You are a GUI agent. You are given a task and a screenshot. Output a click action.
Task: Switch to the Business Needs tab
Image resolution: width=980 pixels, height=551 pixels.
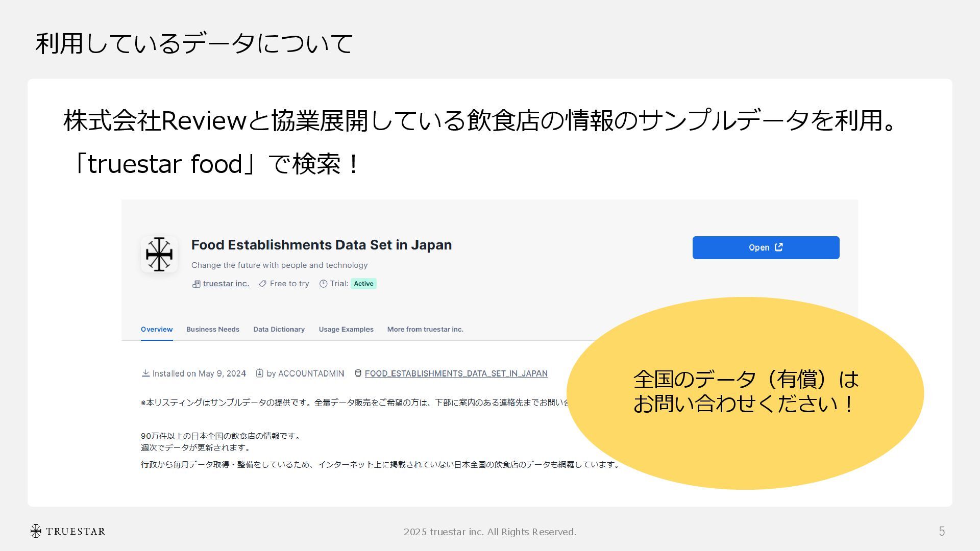pos(213,330)
